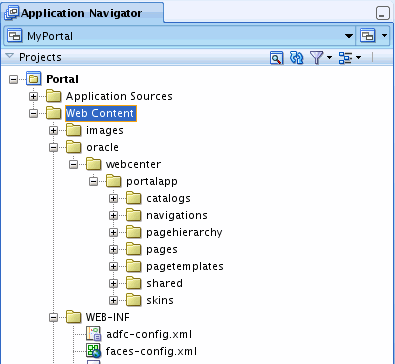
Task: Expand the catalogs folder
Action: click(113, 198)
